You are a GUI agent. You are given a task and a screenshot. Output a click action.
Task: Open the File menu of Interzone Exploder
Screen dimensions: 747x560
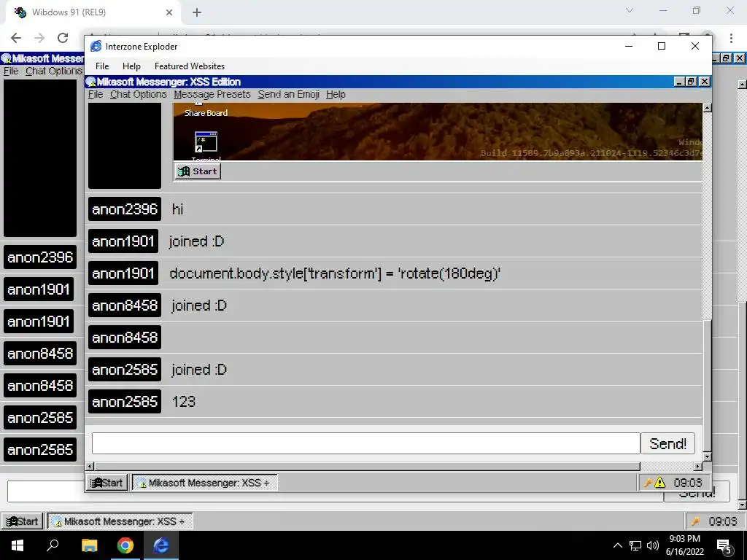[x=102, y=66]
